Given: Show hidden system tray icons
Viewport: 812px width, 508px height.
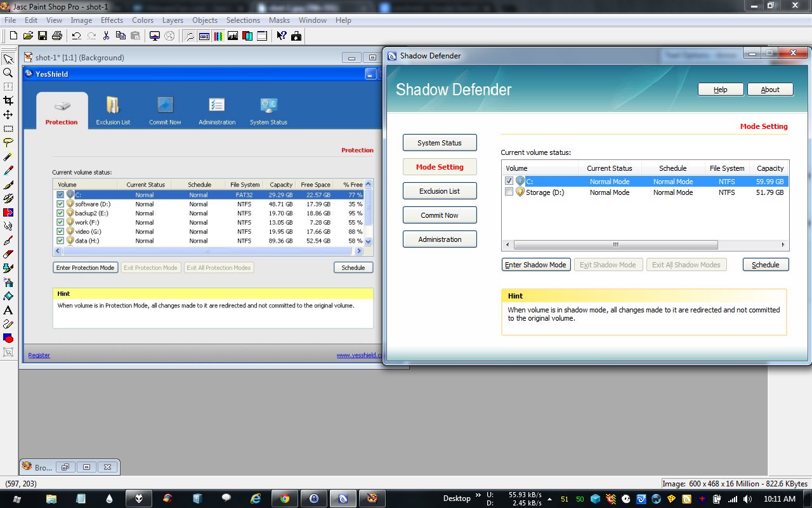Looking at the screenshot, I should [549, 499].
